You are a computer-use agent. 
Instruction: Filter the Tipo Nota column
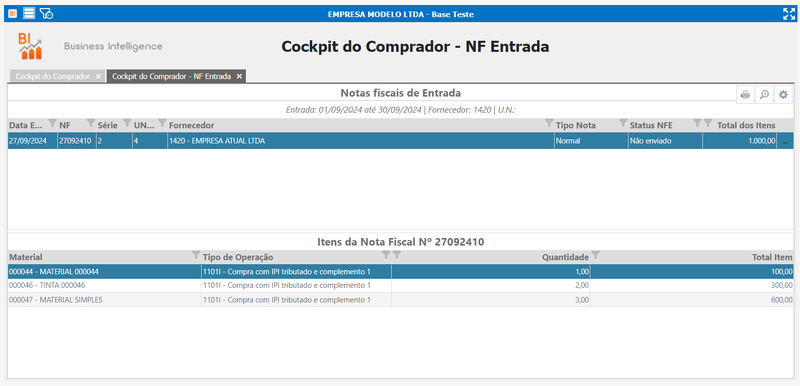(x=623, y=123)
